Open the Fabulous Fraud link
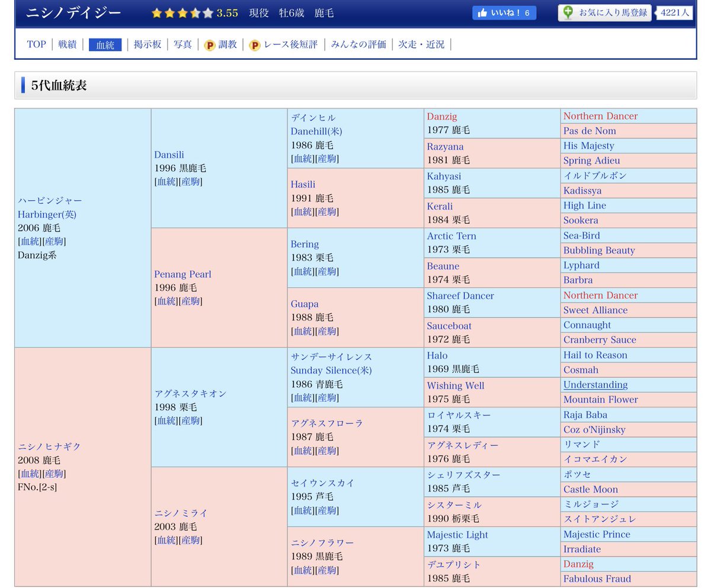 coord(597,579)
